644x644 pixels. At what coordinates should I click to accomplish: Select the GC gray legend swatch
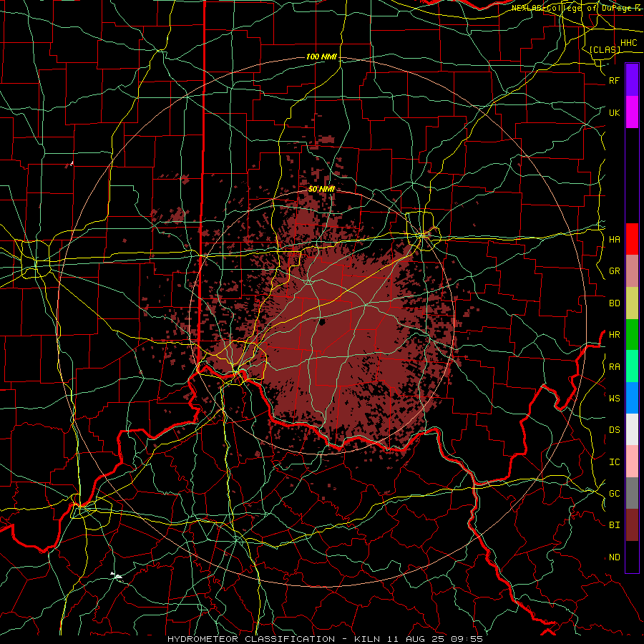pos(632,493)
